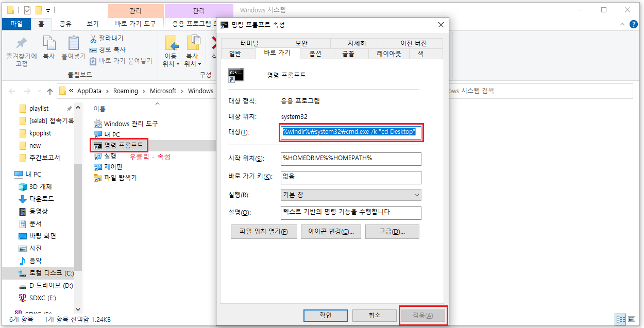This screenshot has height=328, width=644.
Task: Click the Roaming breadcrumb segment
Action: 126,91
